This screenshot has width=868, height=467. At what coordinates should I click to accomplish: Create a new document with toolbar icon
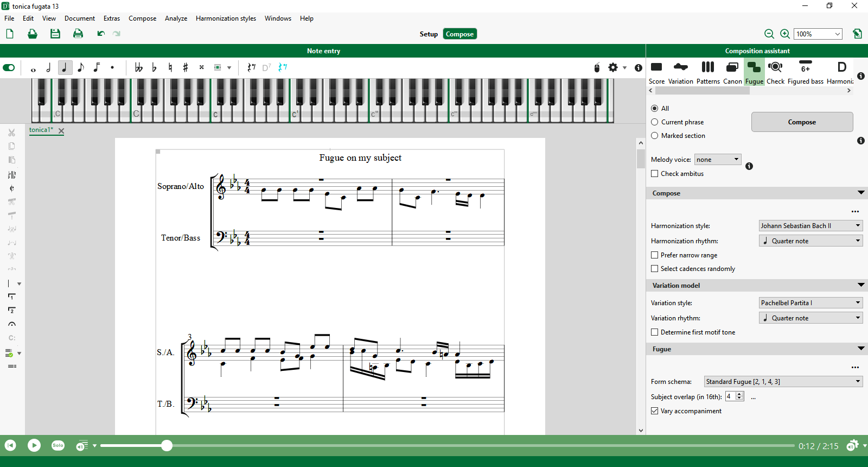tap(10, 34)
